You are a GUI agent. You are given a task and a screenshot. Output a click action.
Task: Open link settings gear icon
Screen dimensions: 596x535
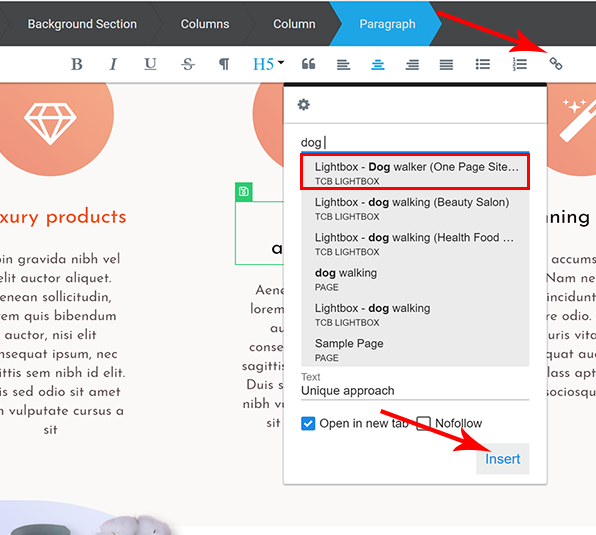[x=303, y=104]
